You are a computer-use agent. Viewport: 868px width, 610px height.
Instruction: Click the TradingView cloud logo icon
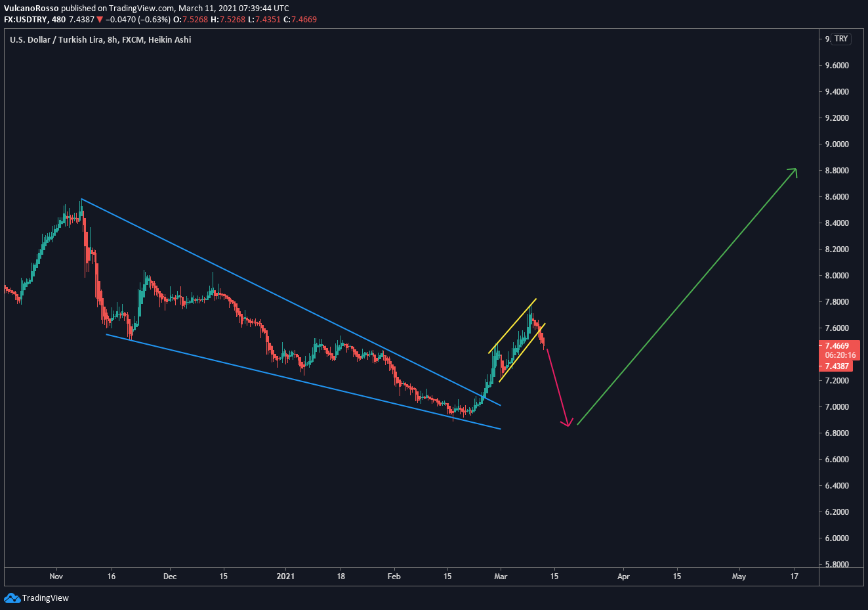12,598
